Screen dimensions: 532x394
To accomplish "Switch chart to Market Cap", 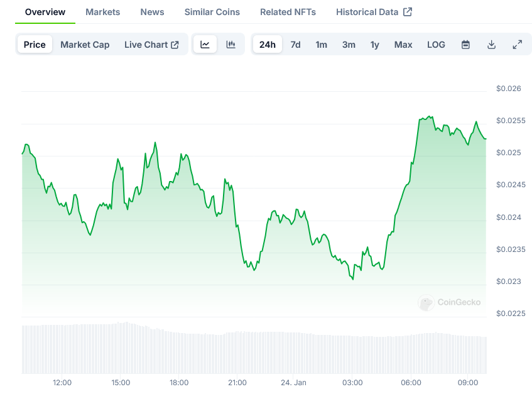I will [85, 45].
